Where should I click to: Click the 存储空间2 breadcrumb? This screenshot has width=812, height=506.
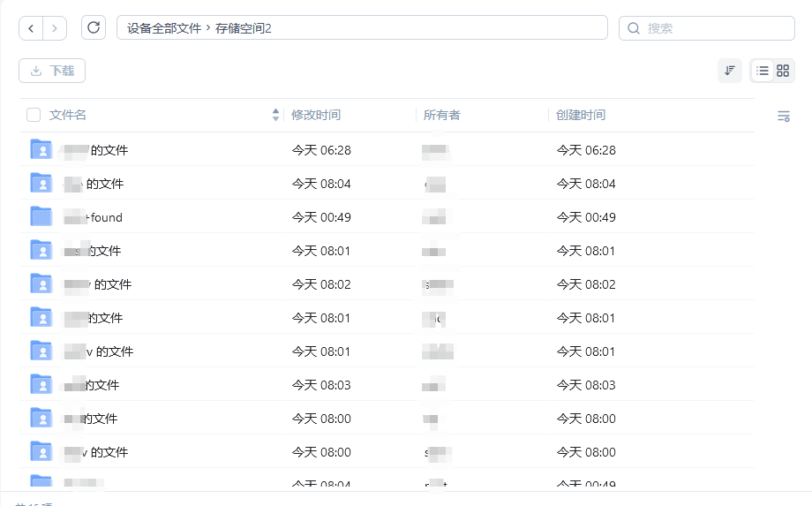[x=244, y=28]
